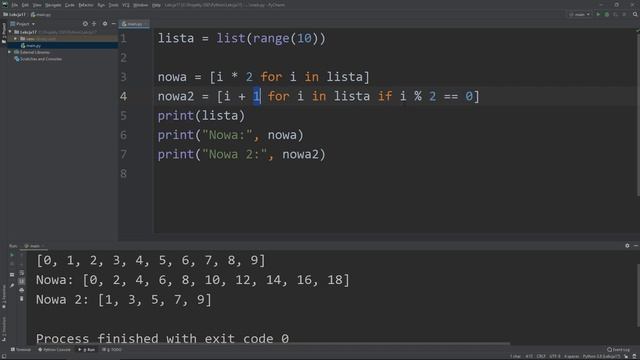Screen dimensions: 640x360
Task: Open Run panel settings gear
Action: click(627, 246)
